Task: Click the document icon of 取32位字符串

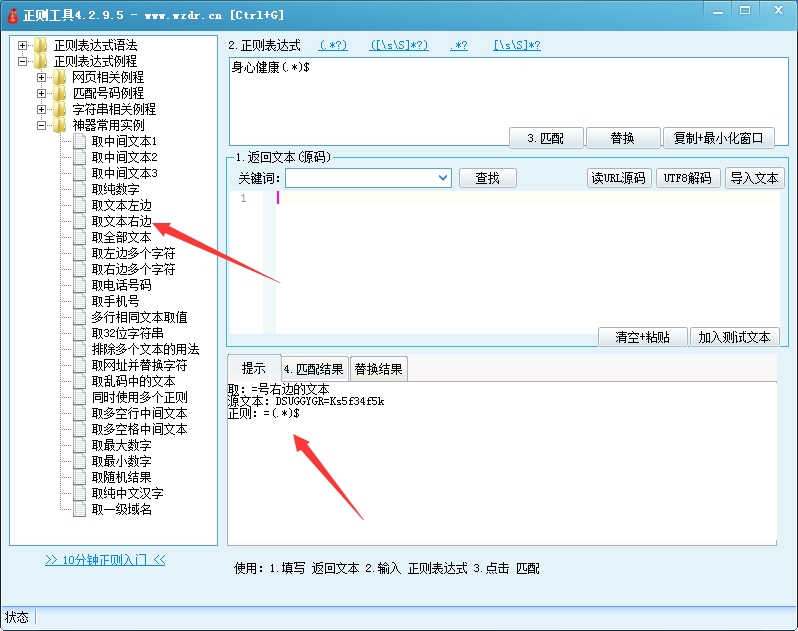Action: (79, 333)
